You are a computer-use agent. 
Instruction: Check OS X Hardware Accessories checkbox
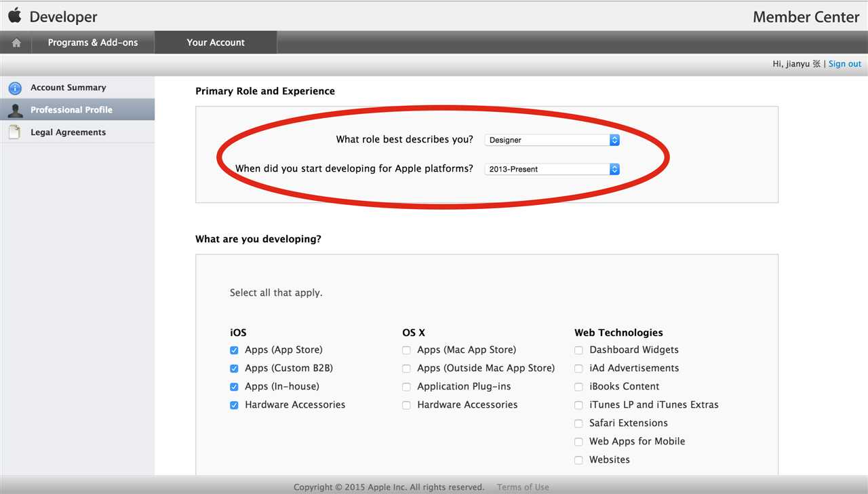point(406,405)
